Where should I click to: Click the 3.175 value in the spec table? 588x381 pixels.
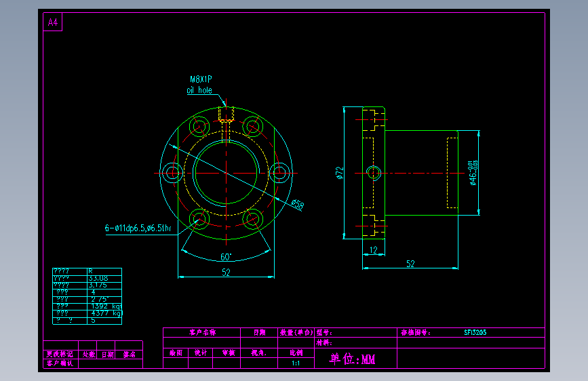pyautogui.click(x=98, y=285)
